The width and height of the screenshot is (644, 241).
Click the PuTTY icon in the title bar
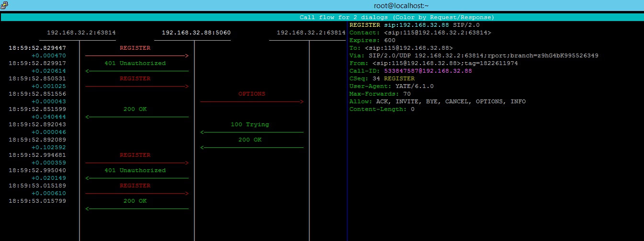point(4,5)
